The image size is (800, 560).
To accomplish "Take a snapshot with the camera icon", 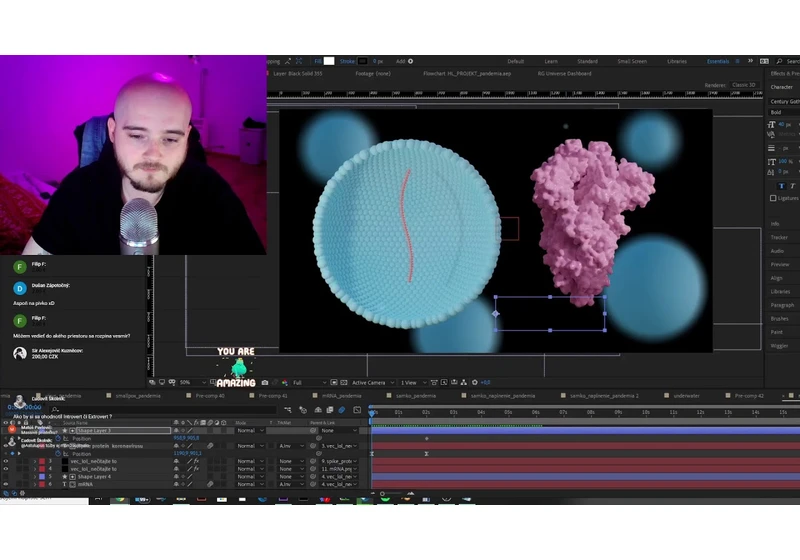I will click(x=265, y=382).
